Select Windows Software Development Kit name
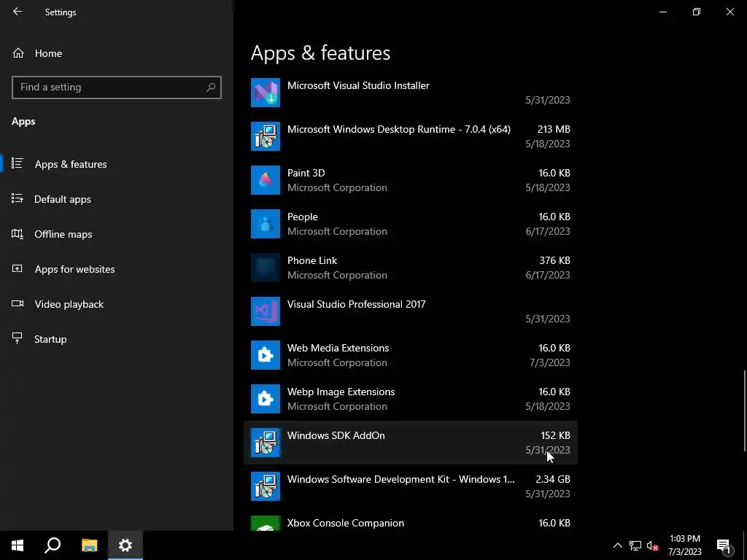 tap(401, 480)
